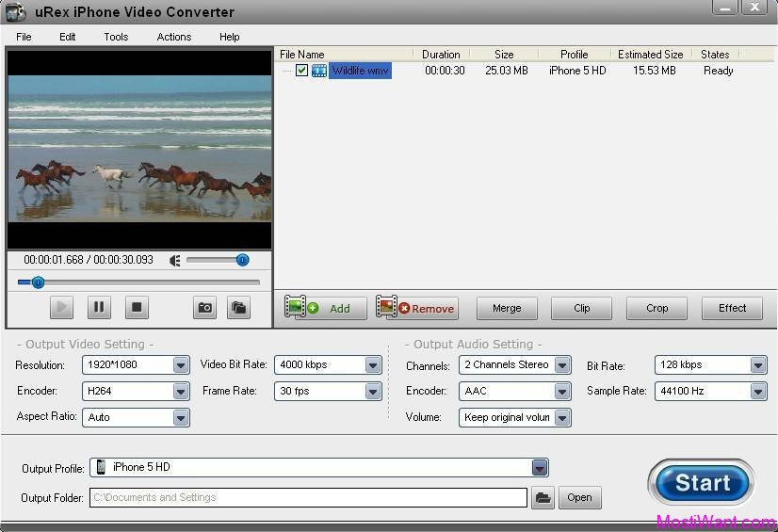Expand the Video Bit Rate dropdown
This screenshot has width=778, height=532.
pos(373,365)
